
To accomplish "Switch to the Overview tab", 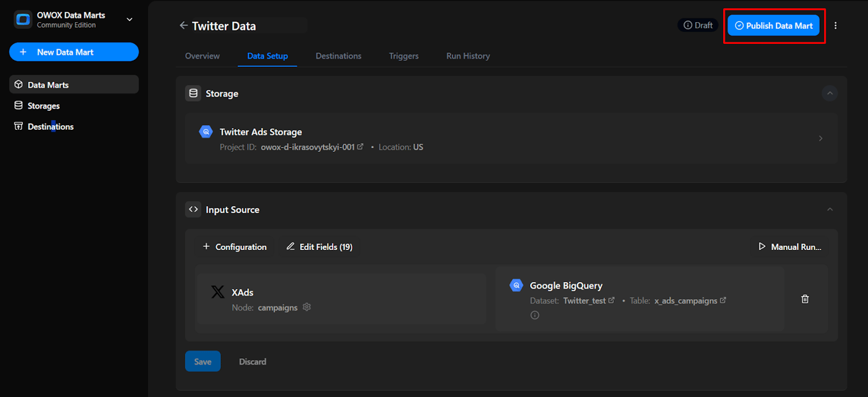I will point(202,56).
